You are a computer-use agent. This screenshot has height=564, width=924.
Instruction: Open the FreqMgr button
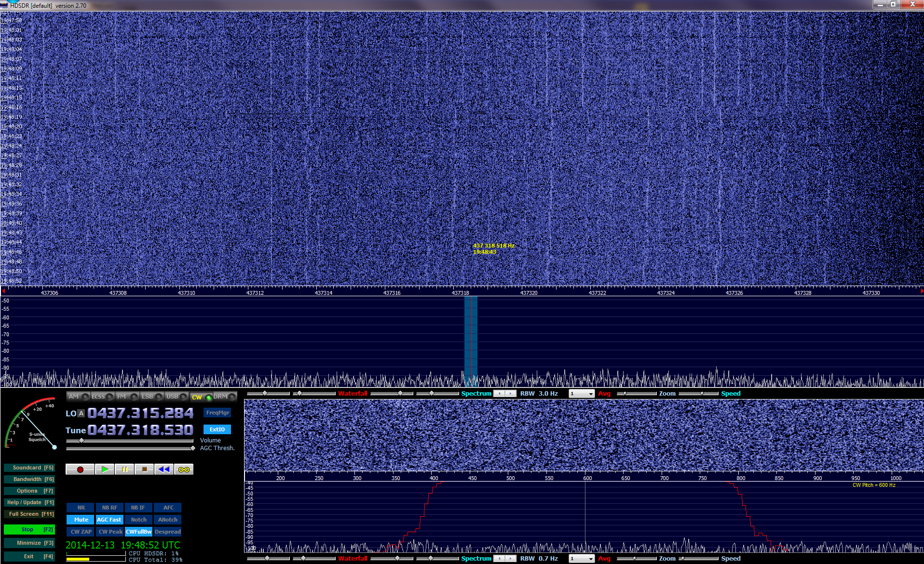pyautogui.click(x=217, y=413)
